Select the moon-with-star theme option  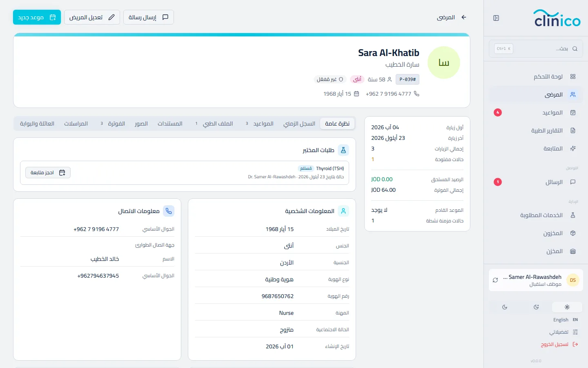tap(536, 307)
